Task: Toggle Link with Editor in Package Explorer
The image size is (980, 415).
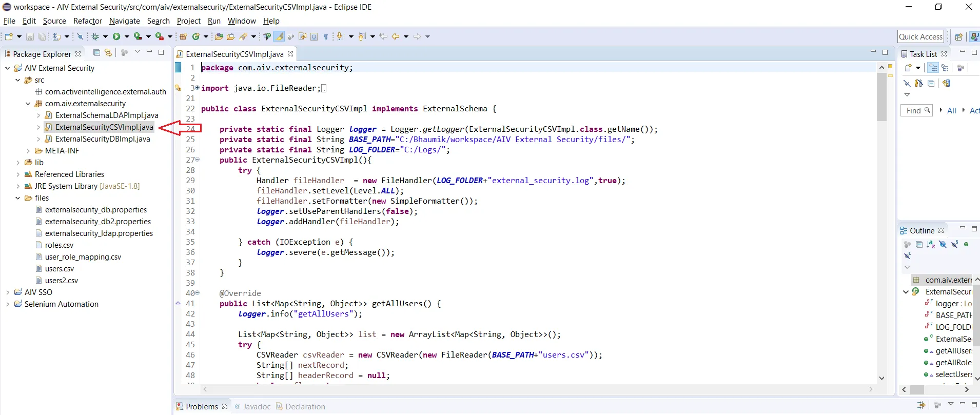Action: point(108,52)
